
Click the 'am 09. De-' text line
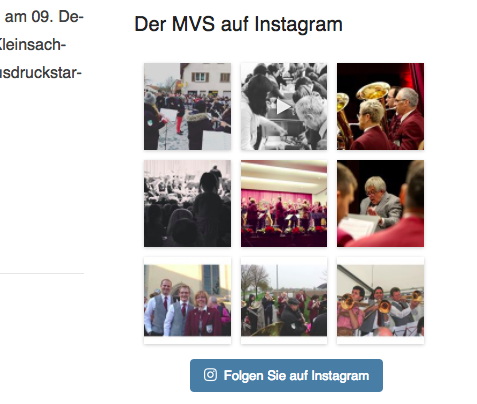[44, 17]
